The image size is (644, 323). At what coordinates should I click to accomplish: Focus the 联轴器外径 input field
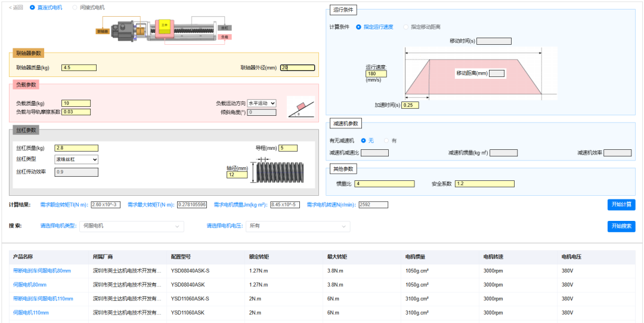298,68
